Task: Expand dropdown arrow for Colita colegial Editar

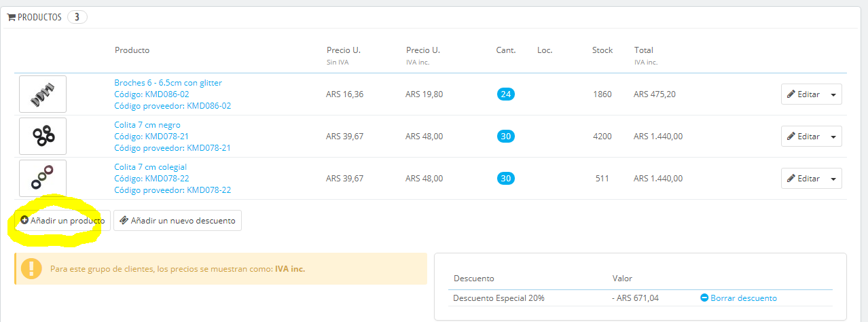Action: point(833,179)
